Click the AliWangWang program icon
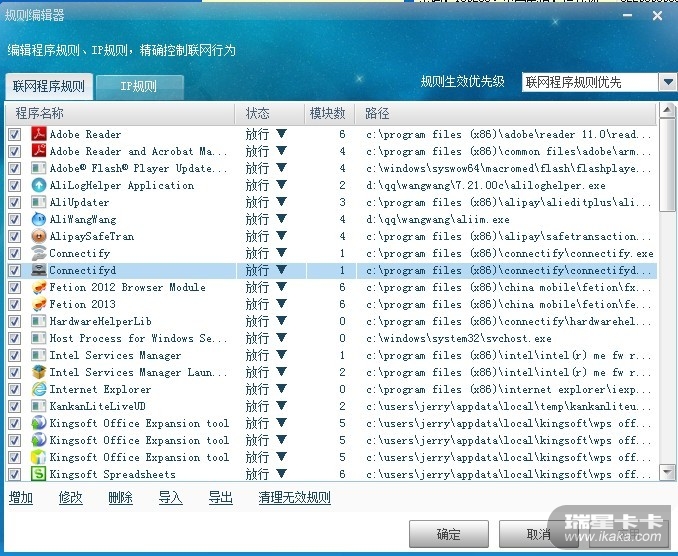Viewport: 678px width, 556px height. (38, 219)
